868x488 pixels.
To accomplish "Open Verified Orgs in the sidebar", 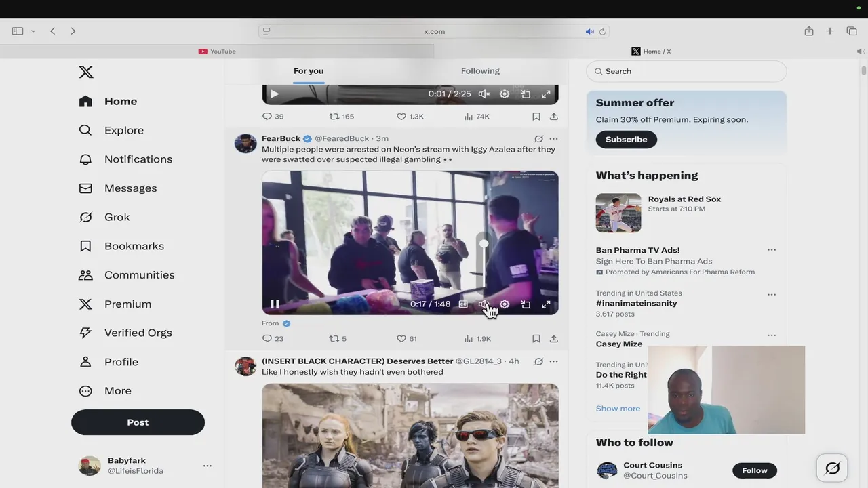I will coord(125,333).
